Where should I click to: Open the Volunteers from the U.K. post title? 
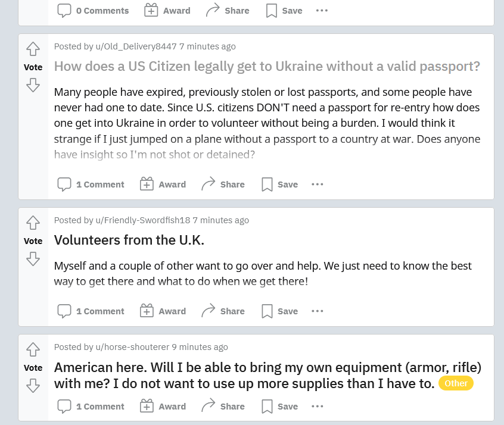[x=129, y=240]
